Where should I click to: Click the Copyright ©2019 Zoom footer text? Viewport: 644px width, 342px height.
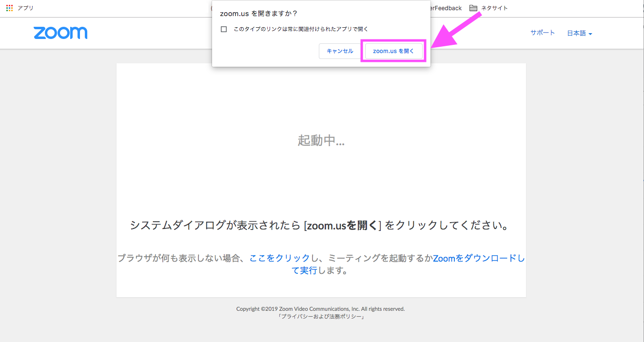(320, 309)
